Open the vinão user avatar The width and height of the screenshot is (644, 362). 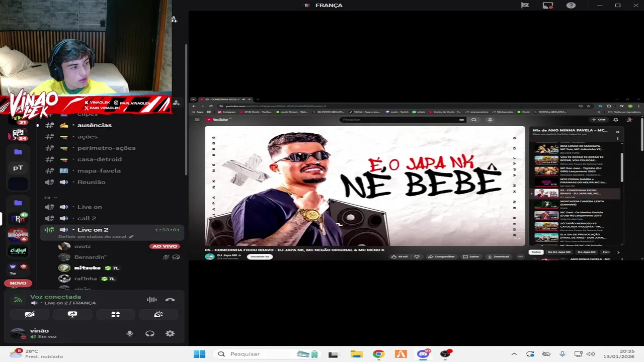pos(18,333)
